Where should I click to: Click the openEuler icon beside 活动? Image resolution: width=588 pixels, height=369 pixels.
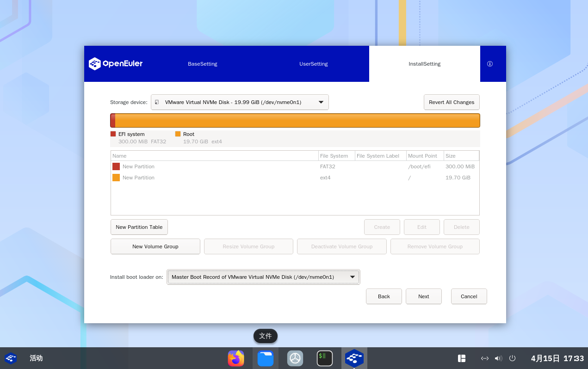(10, 358)
